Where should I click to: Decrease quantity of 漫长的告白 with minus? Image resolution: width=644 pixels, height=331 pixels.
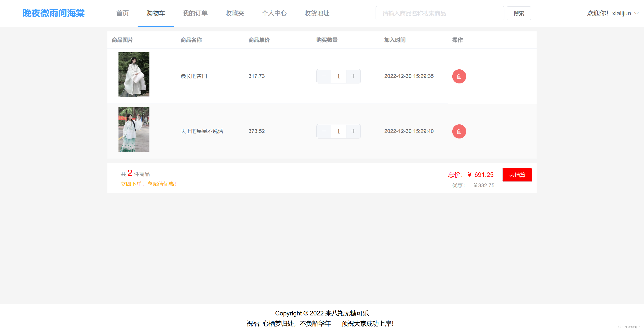point(324,76)
